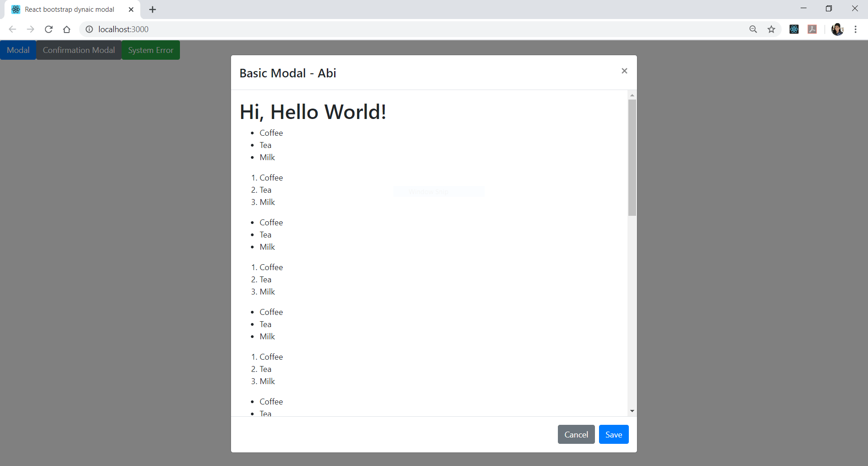Open the React Developer Tools extension

tap(795, 29)
